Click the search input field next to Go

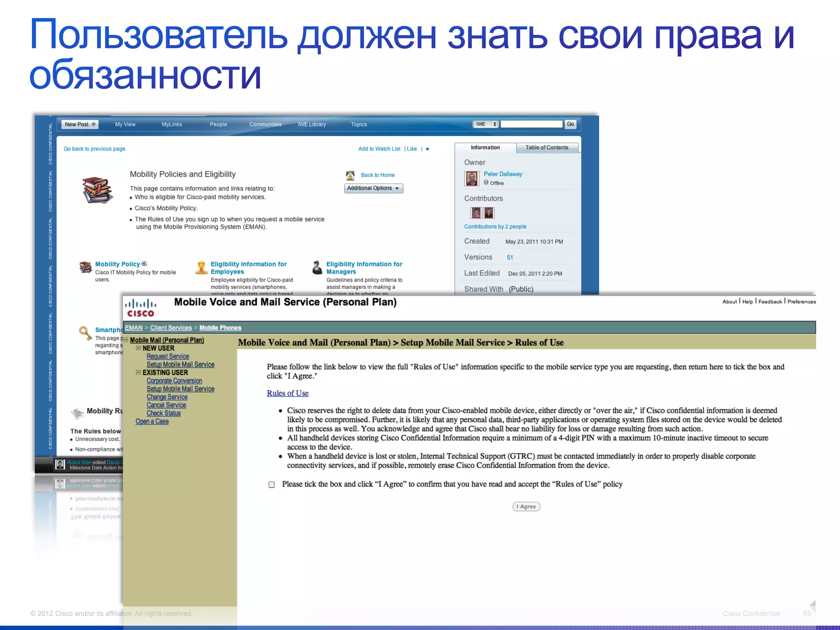(532, 124)
